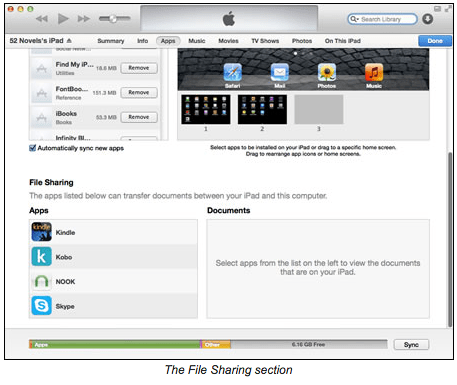The height and width of the screenshot is (385, 457).
Task: Switch to TV Shows tab
Action: click(265, 41)
